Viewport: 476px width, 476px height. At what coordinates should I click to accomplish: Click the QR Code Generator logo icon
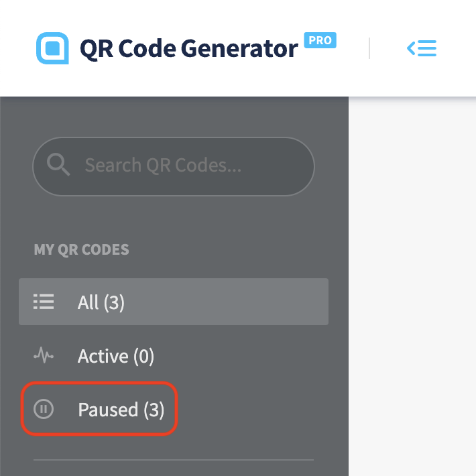click(x=52, y=48)
